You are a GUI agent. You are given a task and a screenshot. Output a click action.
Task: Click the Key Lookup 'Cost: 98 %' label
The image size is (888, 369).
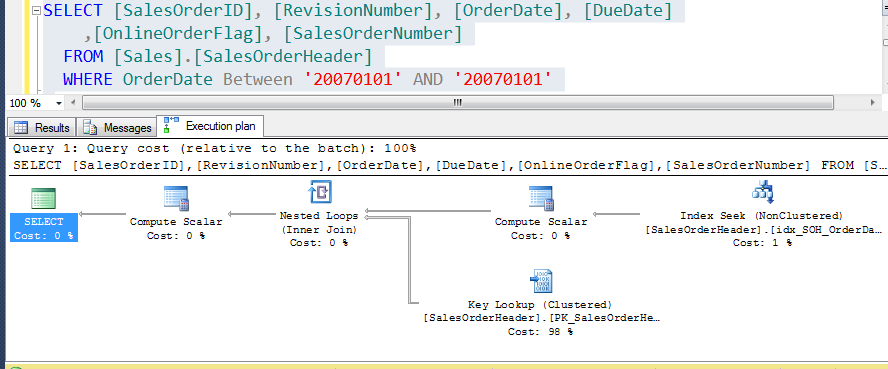pos(540,332)
